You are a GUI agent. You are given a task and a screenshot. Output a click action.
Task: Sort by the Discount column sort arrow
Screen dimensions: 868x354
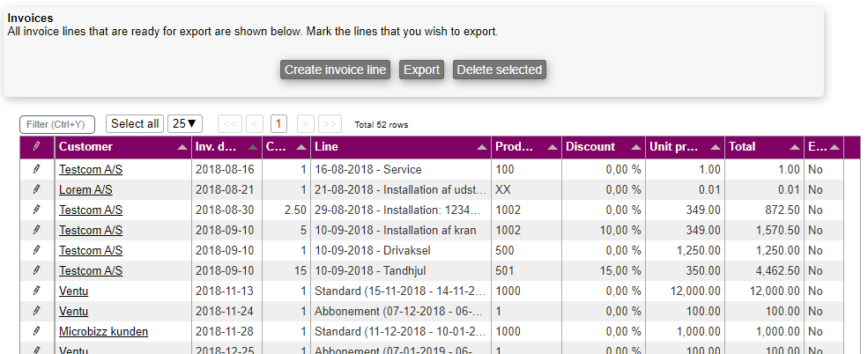coord(635,147)
